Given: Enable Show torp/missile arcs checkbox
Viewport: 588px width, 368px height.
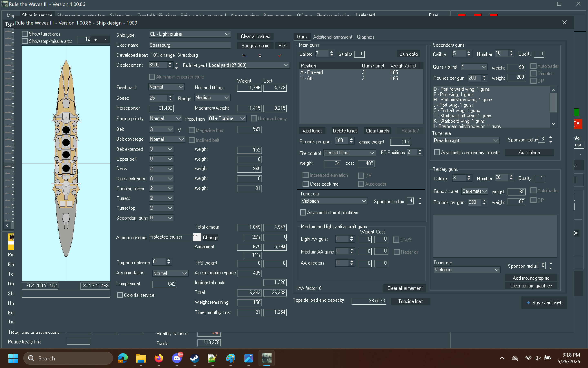Looking at the screenshot, I should coord(24,41).
